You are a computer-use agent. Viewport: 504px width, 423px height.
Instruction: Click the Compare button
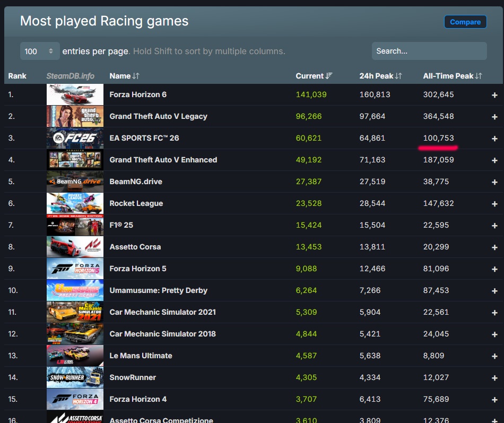(x=465, y=22)
